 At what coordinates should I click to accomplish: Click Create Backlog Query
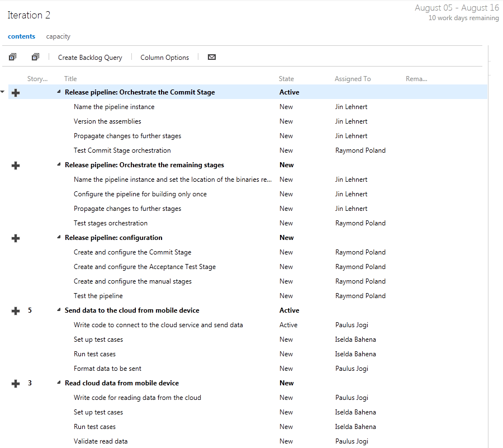click(x=90, y=58)
